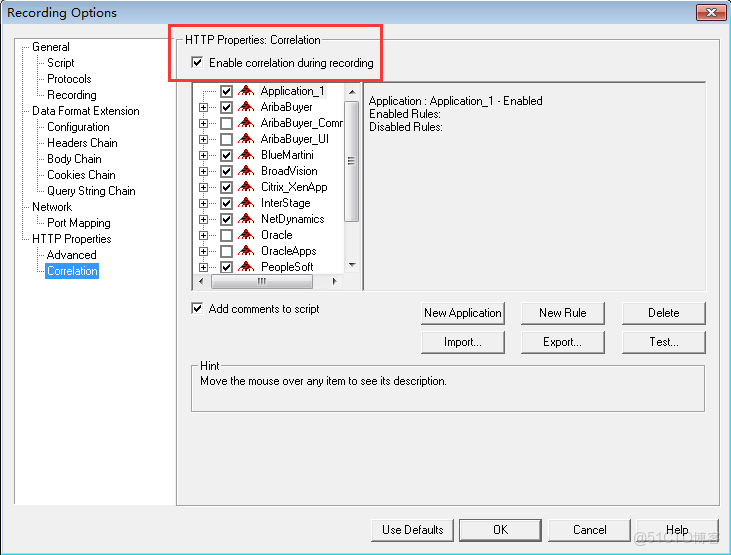This screenshot has height=555, width=731.
Task: Expand the BroadVision tree node
Action: (203, 171)
